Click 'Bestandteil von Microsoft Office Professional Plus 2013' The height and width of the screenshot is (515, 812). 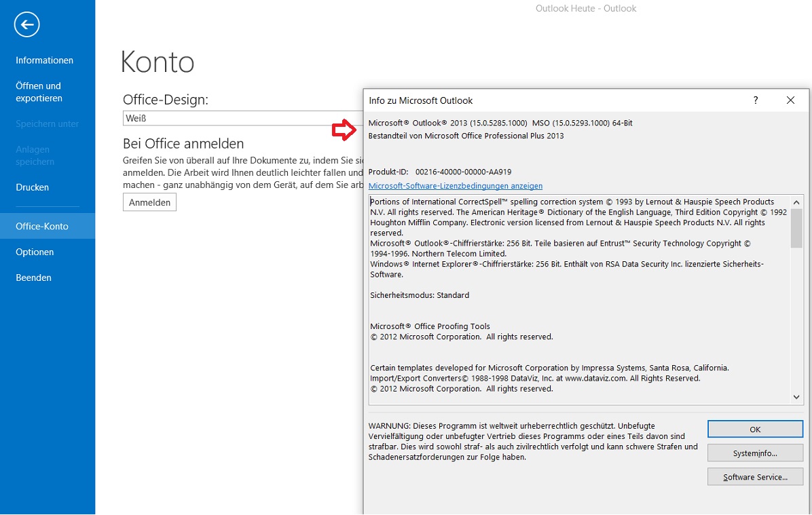[x=466, y=136]
